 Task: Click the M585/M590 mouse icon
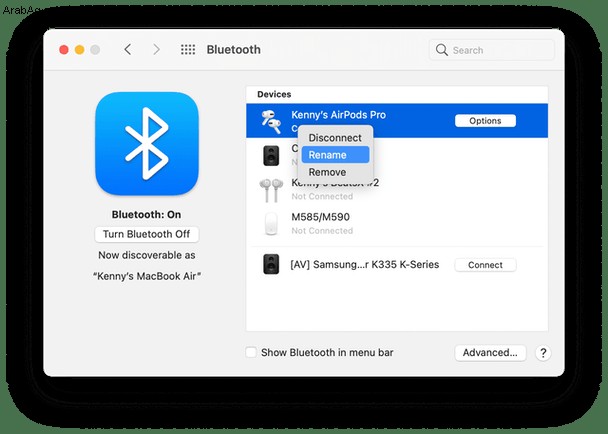(x=271, y=224)
